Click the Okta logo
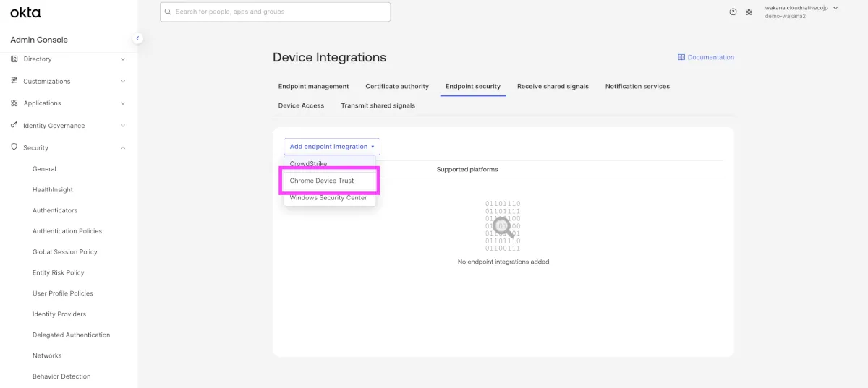The height and width of the screenshot is (388, 868). click(25, 12)
